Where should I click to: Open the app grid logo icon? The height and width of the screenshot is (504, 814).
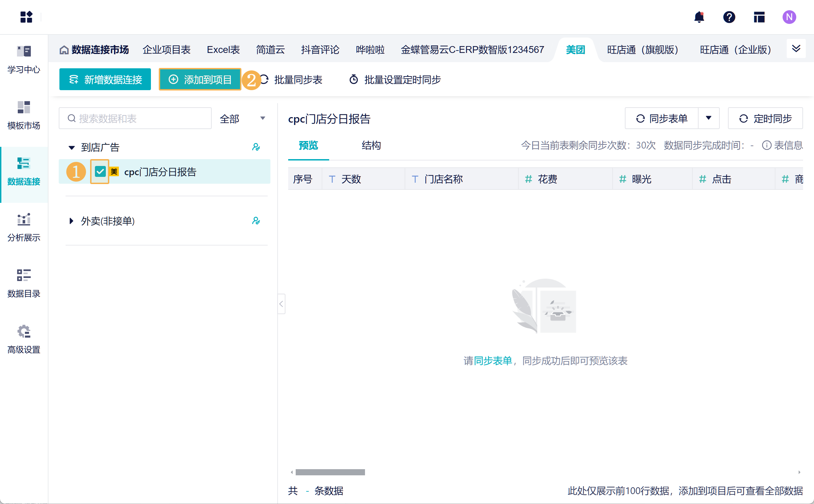click(26, 17)
